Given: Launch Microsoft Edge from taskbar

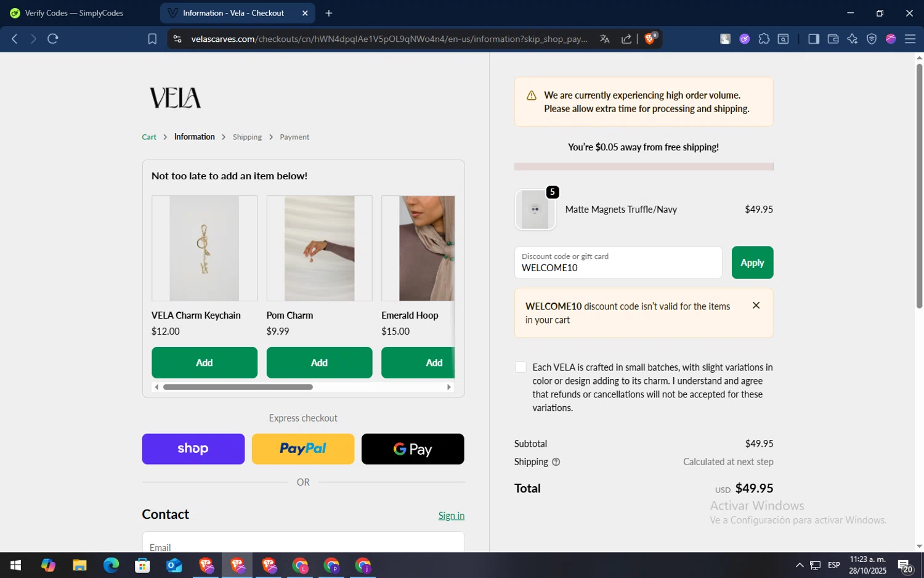Looking at the screenshot, I should (x=111, y=565).
